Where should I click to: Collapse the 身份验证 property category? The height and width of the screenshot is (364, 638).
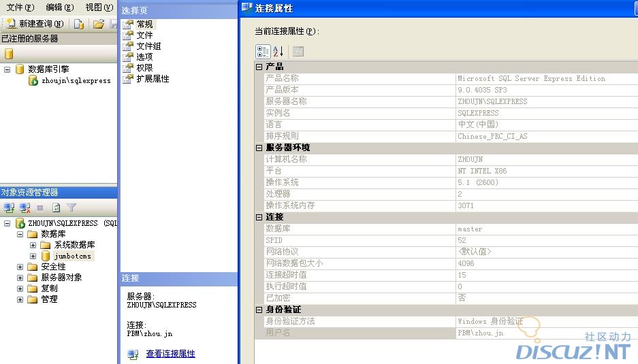click(259, 310)
